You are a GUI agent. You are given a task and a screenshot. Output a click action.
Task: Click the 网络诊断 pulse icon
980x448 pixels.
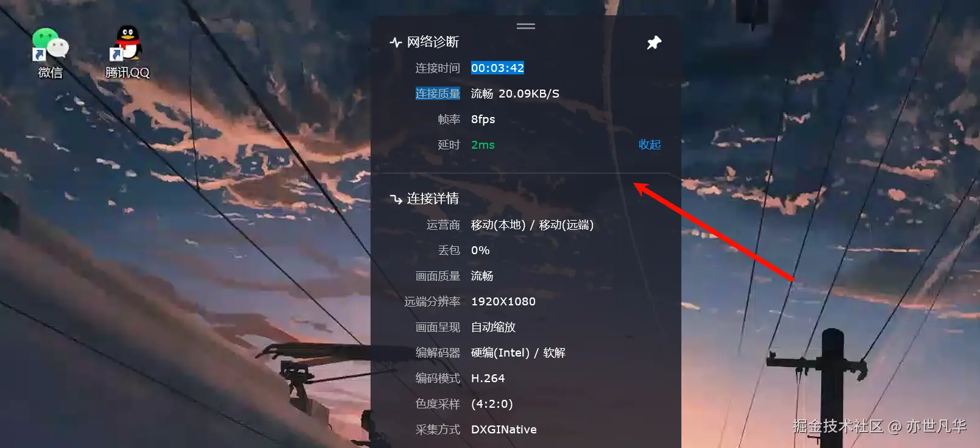(x=396, y=42)
